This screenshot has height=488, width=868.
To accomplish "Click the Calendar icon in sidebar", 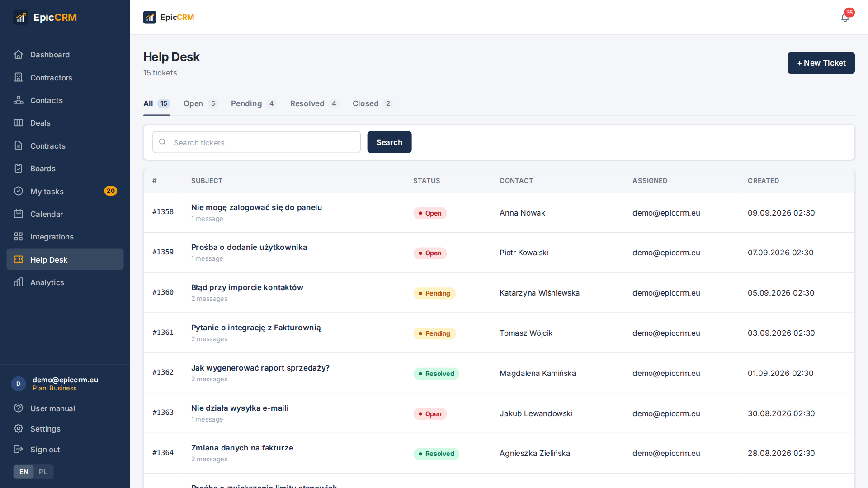I will [x=19, y=214].
